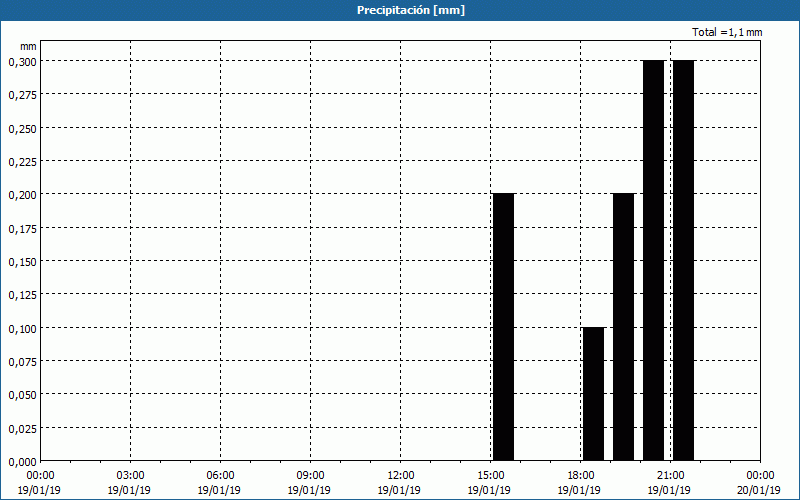Viewport: 800px width, 500px height.
Task: Click the 0,000 y-axis label
Action: tap(22, 462)
